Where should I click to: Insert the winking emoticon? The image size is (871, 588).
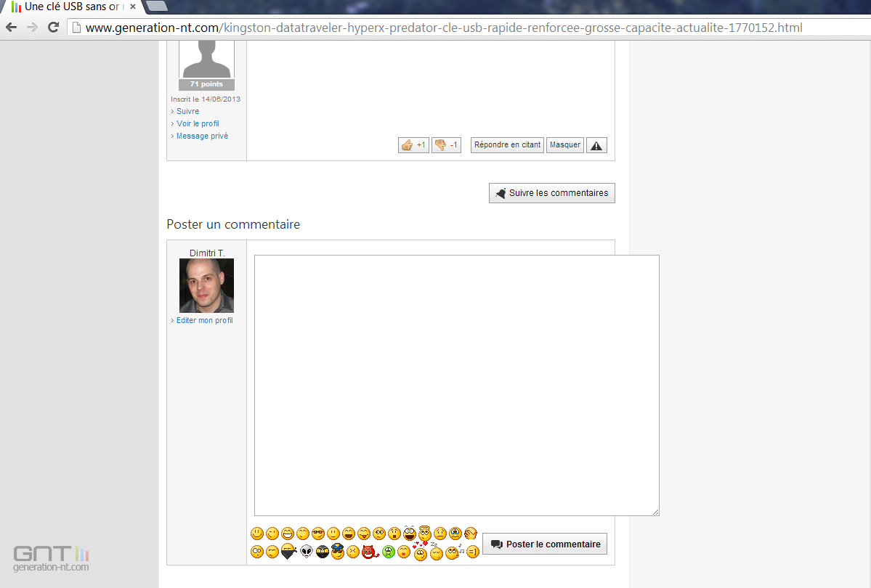(272, 534)
